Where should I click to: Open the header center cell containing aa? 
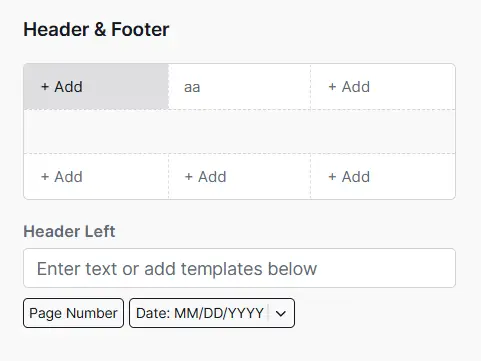point(240,87)
